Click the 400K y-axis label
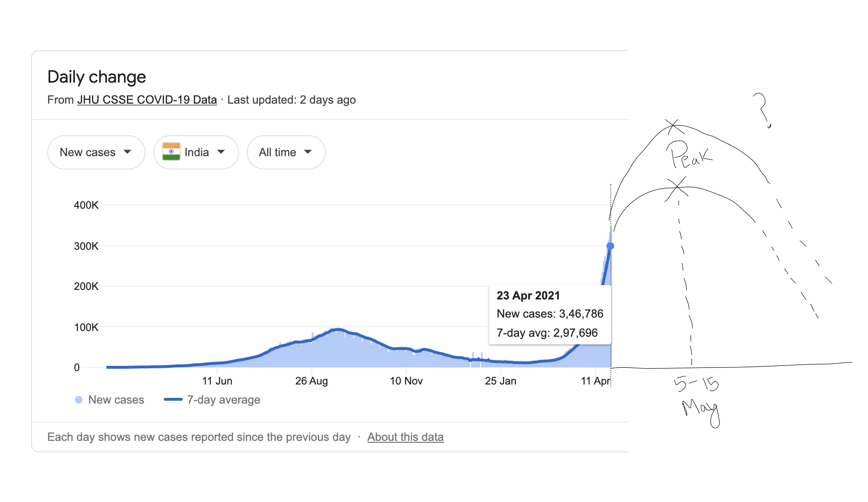This screenshot has width=868, height=502. click(86, 205)
